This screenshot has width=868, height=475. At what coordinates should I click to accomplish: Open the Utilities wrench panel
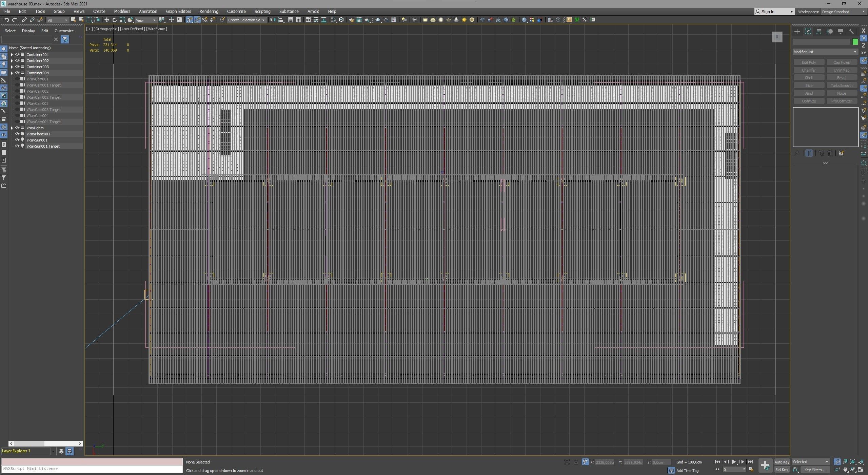[x=851, y=32]
